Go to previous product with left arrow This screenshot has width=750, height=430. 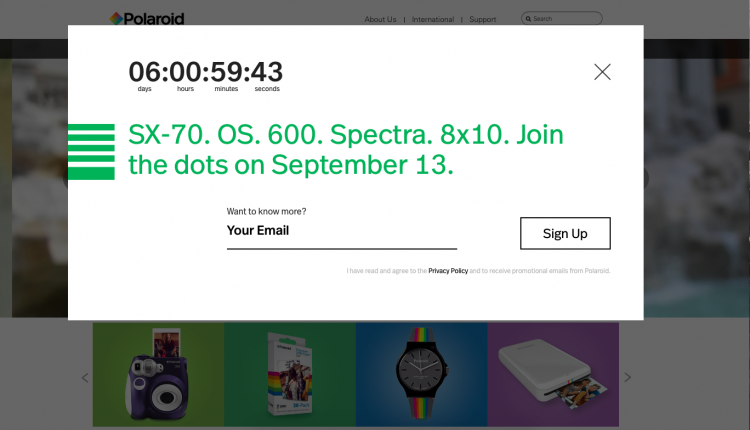click(85, 377)
